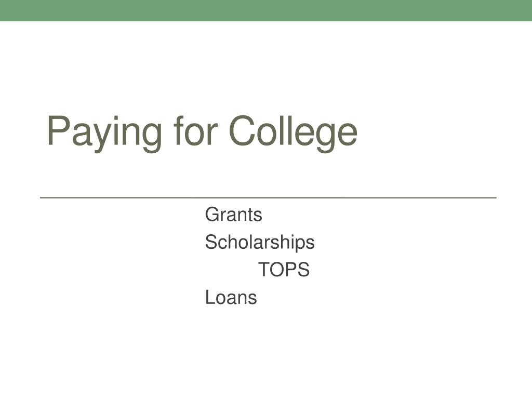Click the leading capital "S" of Scholarships
The width and height of the screenshot is (532, 399).
[x=211, y=242]
